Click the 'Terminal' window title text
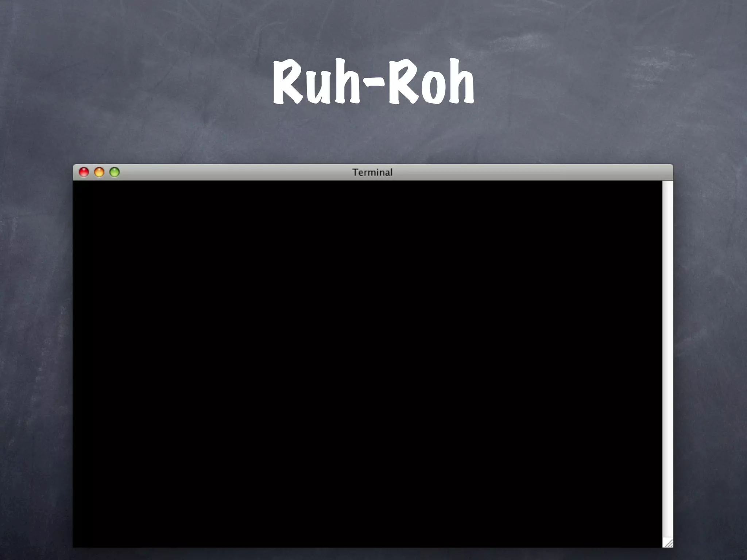 click(x=372, y=172)
